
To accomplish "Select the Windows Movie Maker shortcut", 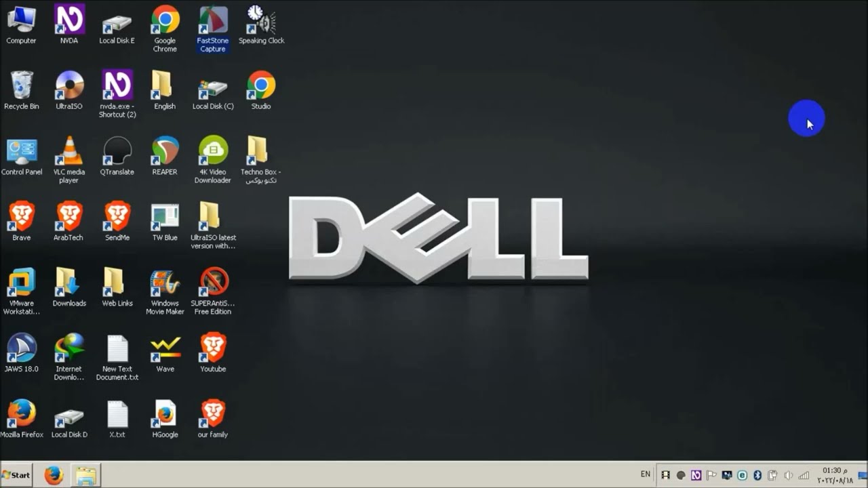I will point(165,292).
